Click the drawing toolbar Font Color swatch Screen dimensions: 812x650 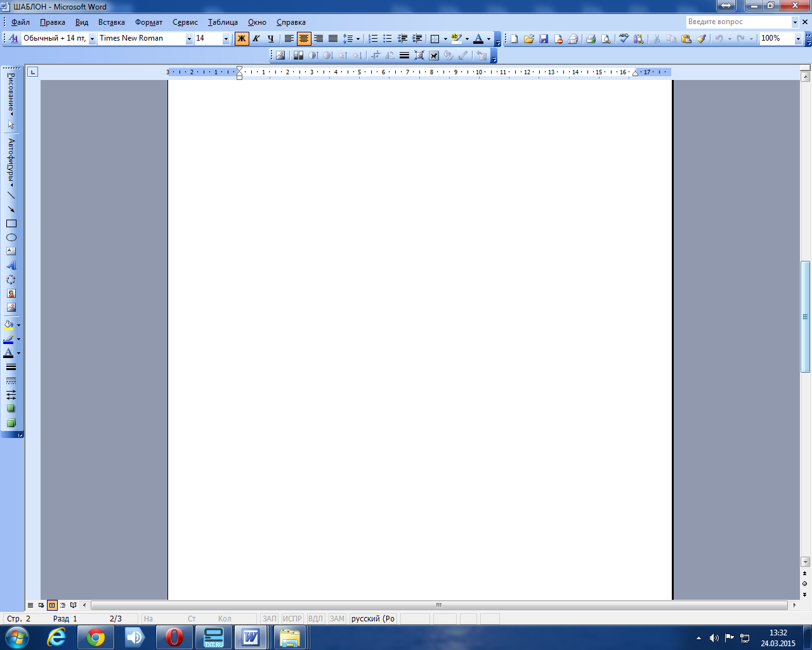(9, 353)
